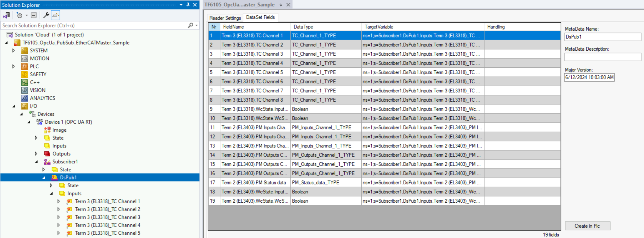Toggle Preview Selected Items toolbar icon
The height and width of the screenshot is (238, 644).
[56, 15]
